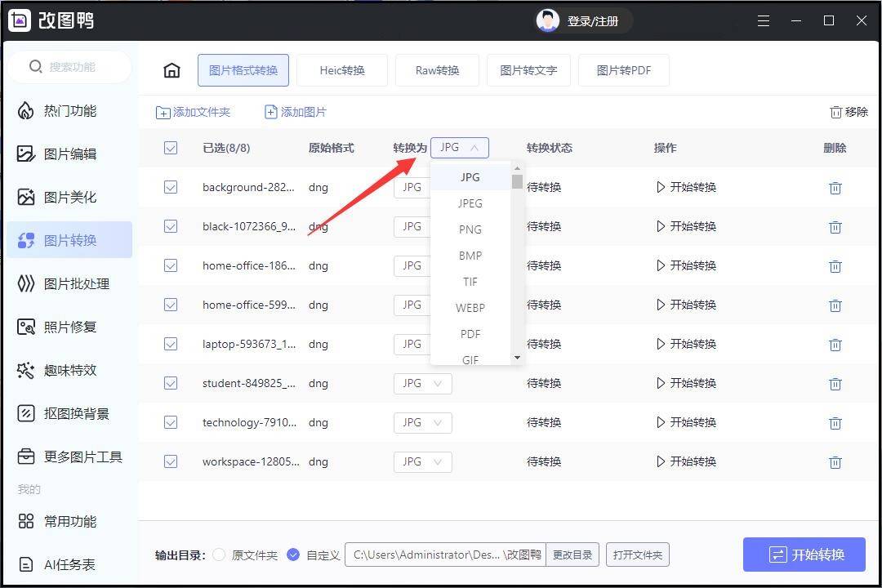This screenshot has width=882, height=588.
Task: Switch to the Heic转换 tab
Action: (x=342, y=70)
